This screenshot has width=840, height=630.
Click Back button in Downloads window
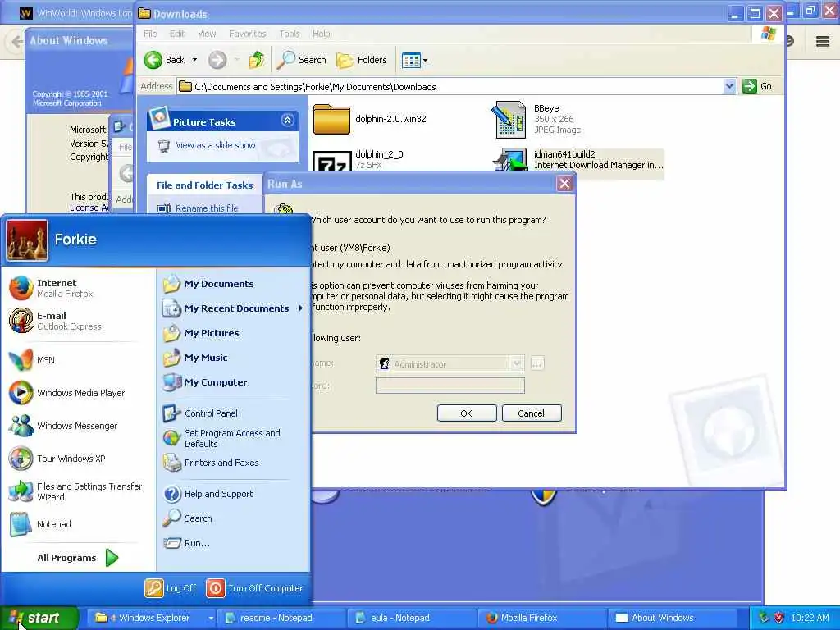[165, 59]
